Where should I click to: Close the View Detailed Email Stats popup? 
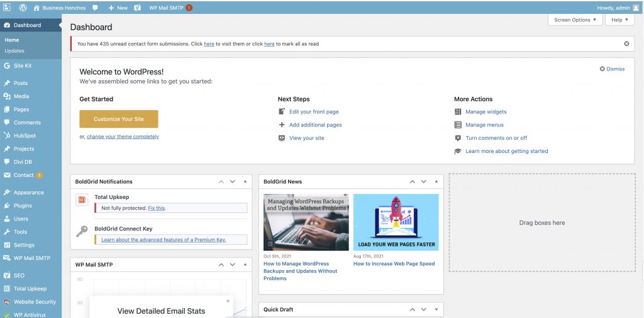(x=228, y=301)
